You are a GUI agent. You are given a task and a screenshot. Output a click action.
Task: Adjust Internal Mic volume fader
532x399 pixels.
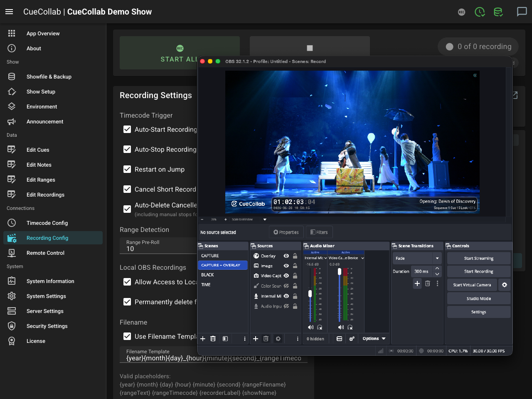310,293
